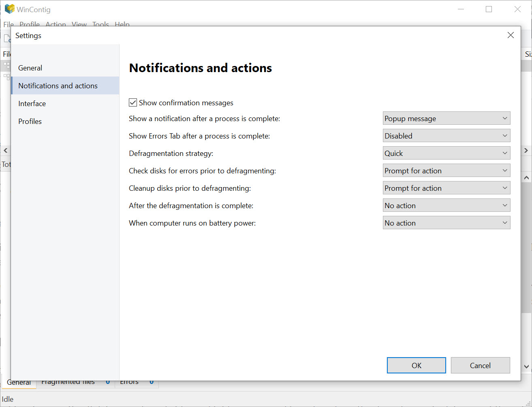The width and height of the screenshot is (532, 407).
Task: Click the upper grid icon on the left edge
Action: (6, 66)
